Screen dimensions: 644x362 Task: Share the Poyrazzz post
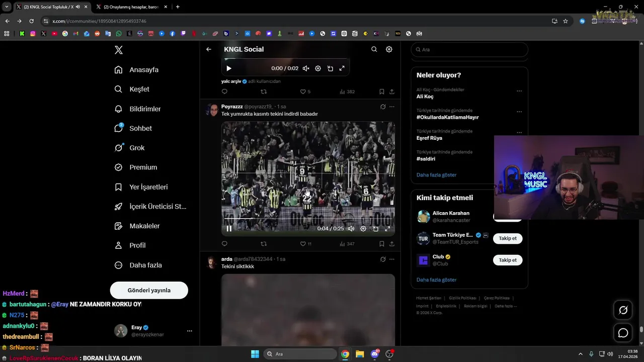click(392, 244)
